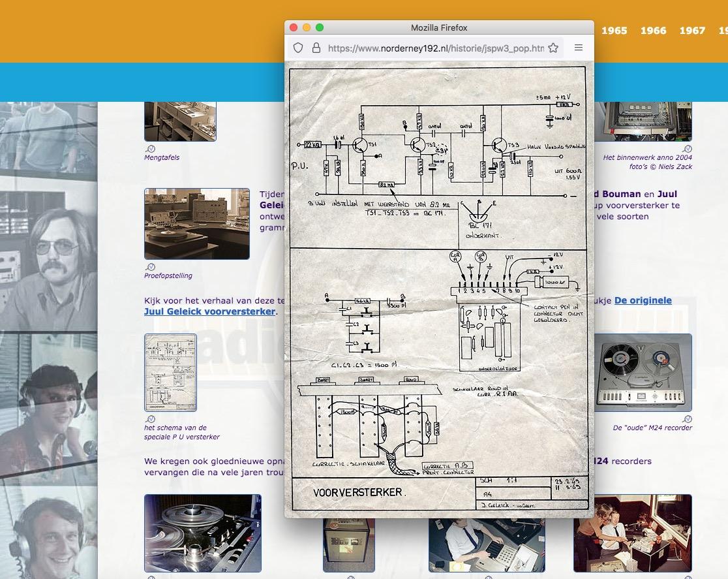Close the Firefox popup window

[x=294, y=27]
